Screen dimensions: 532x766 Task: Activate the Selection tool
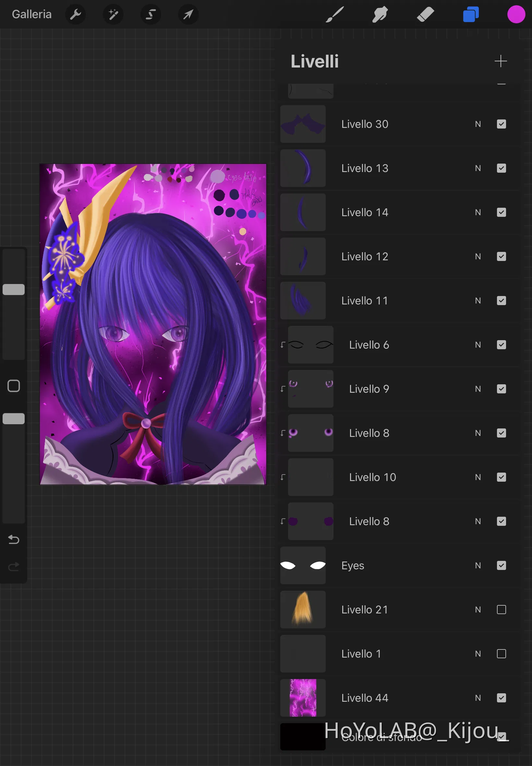pos(151,14)
